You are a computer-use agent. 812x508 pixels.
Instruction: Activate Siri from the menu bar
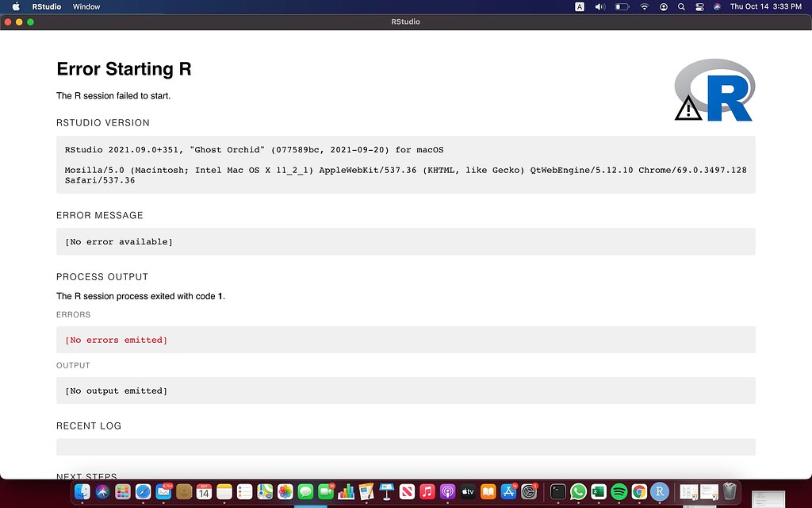pos(716,6)
